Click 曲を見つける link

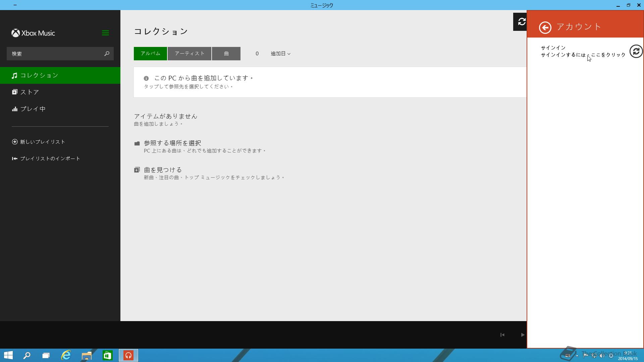pos(163,170)
